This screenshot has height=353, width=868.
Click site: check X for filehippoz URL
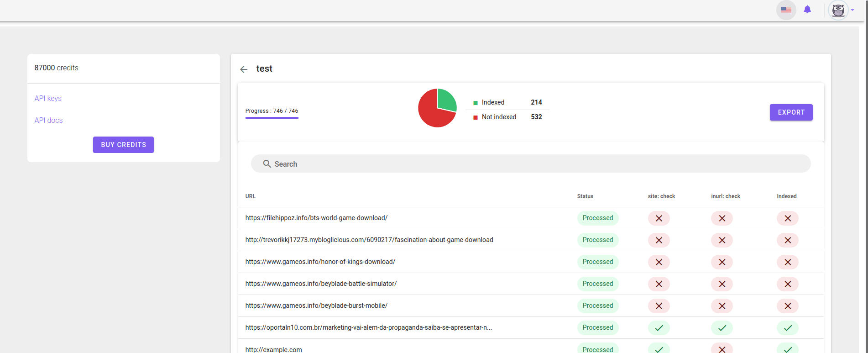click(659, 218)
